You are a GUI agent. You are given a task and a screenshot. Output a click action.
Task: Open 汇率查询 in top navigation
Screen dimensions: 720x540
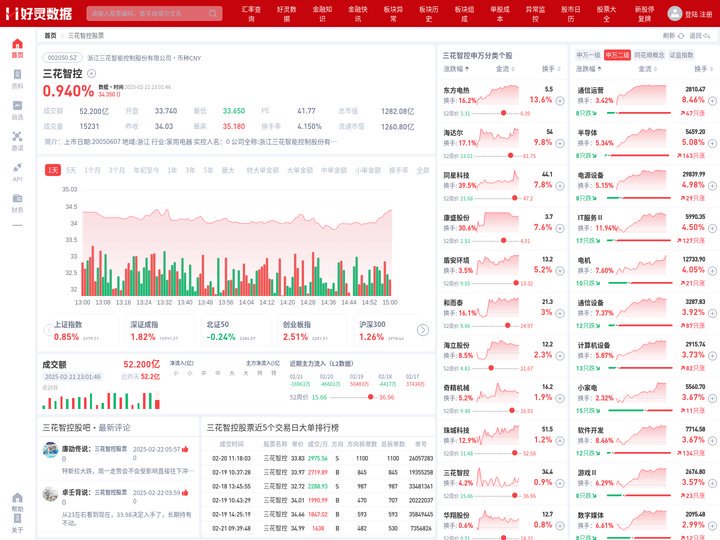(x=251, y=13)
